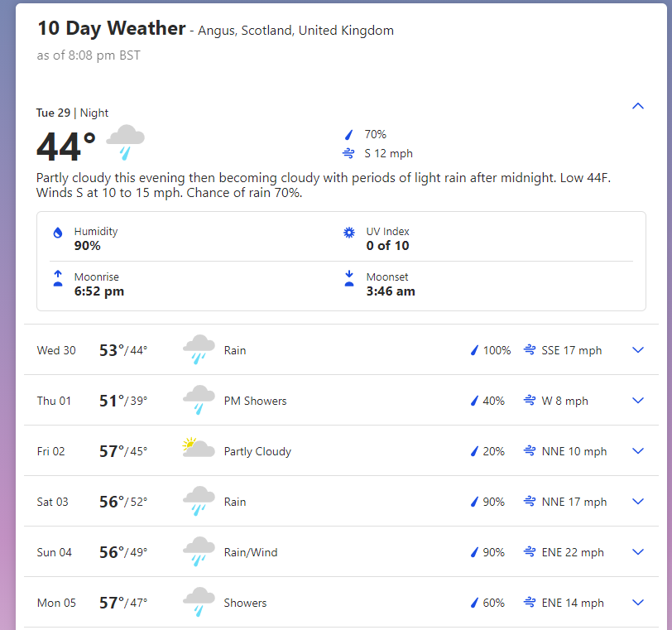Viewport: 672px width, 630px height.
Task: Expand the Thu 01 forecast chevron
Action: (x=637, y=401)
